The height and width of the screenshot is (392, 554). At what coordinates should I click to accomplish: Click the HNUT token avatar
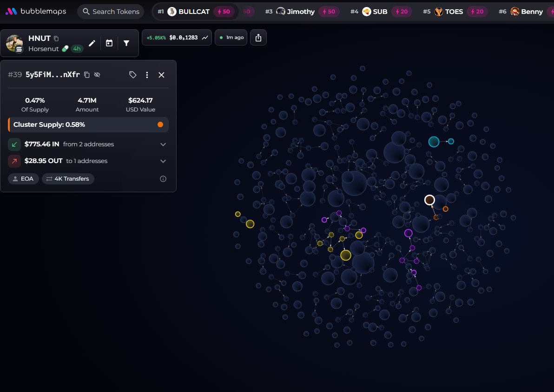(14, 44)
